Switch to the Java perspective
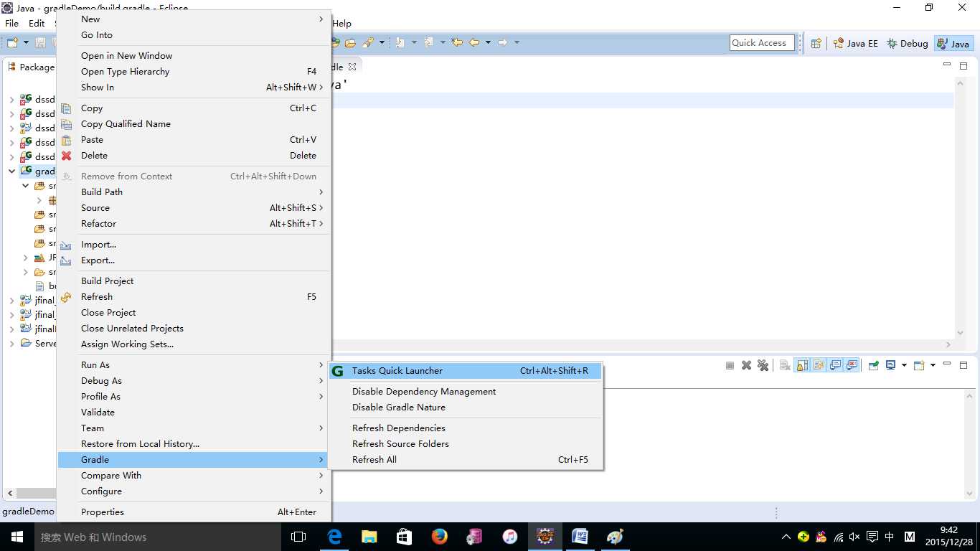The height and width of the screenshot is (551, 980). pyautogui.click(x=953, y=43)
